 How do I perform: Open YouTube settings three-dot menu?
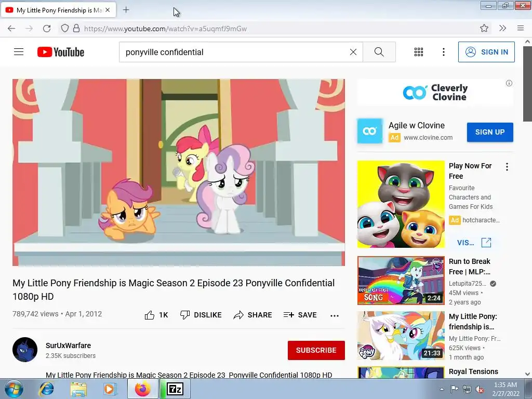(444, 52)
